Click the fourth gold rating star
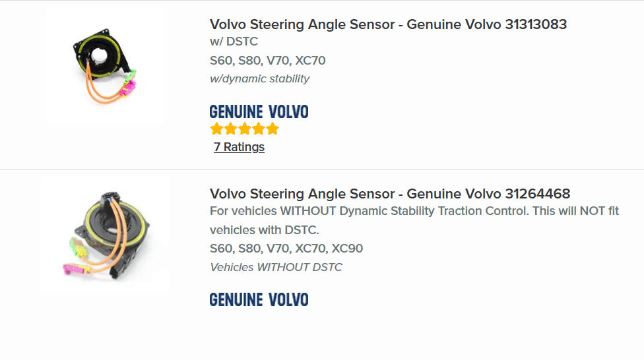This screenshot has height=360, width=644. point(258,129)
